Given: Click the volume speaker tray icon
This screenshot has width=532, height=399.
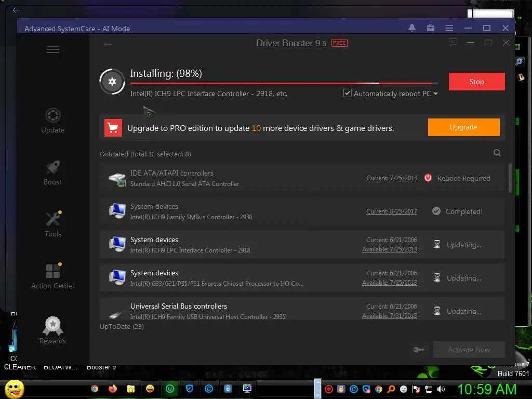Looking at the screenshot, I should pos(441,389).
